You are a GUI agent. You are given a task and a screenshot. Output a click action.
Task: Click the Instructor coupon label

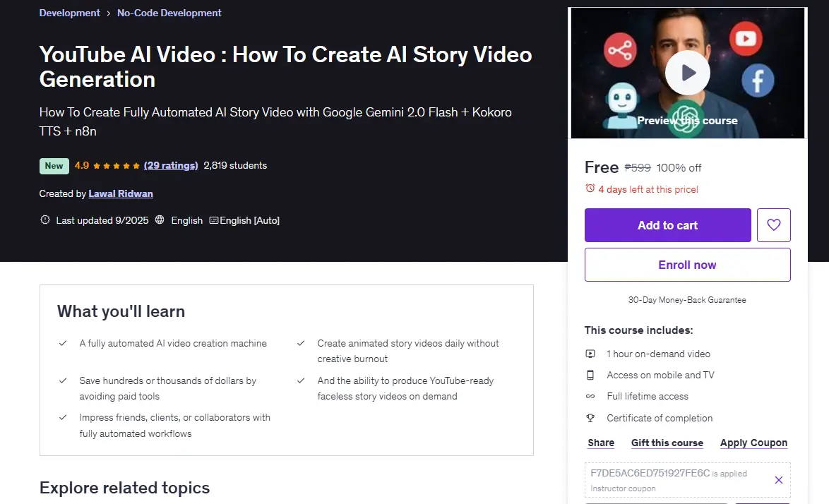(x=623, y=488)
